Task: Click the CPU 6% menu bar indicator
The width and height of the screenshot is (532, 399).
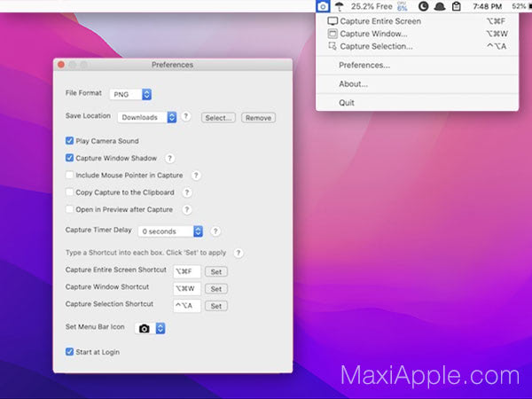Action: point(402,6)
